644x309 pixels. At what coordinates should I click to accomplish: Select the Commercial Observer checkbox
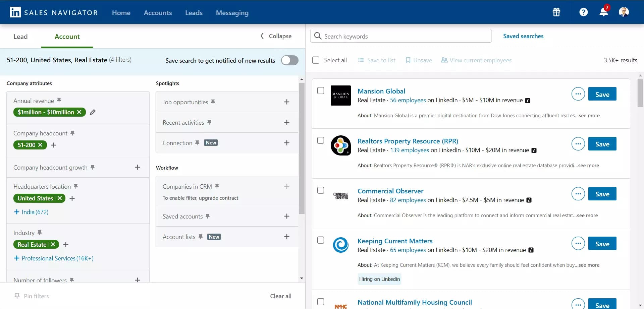[x=321, y=190]
